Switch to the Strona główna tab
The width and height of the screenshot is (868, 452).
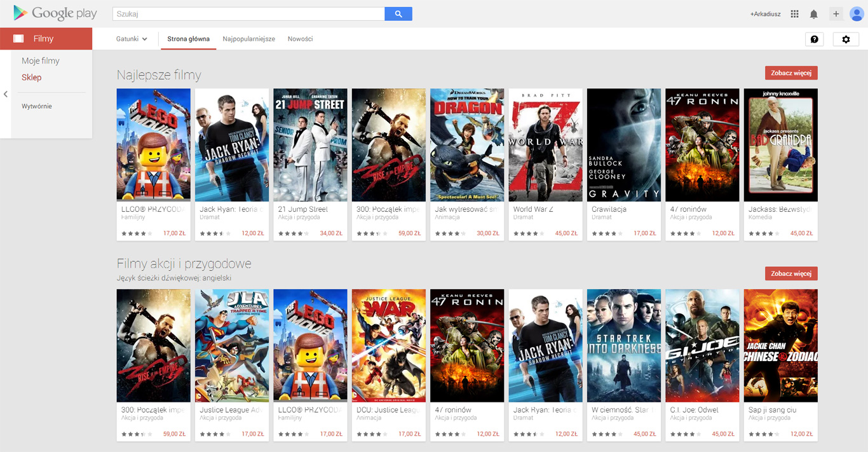pos(188,39)
